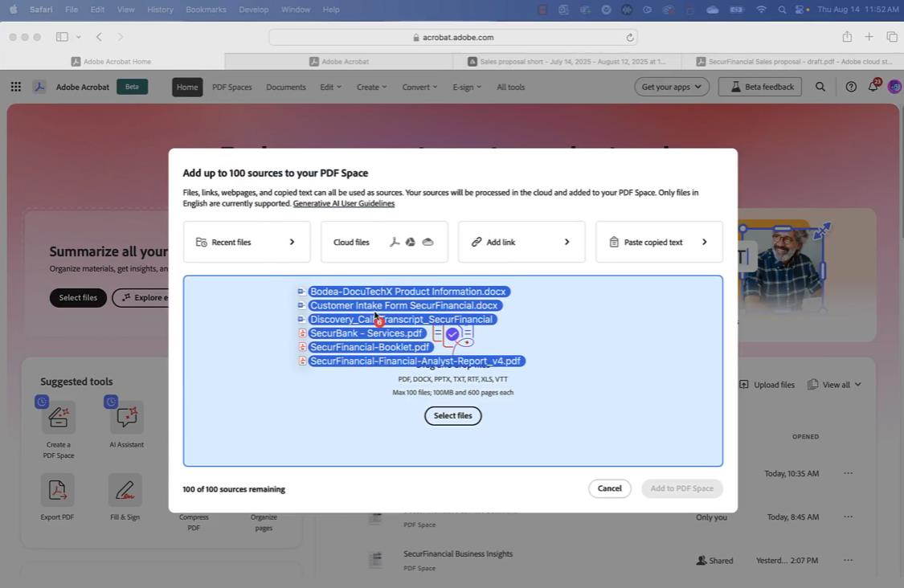Image resolution: width=904 pixels, height=588 pixels.
Task: Open the Documents tab
Action: (x=286, y=87)
